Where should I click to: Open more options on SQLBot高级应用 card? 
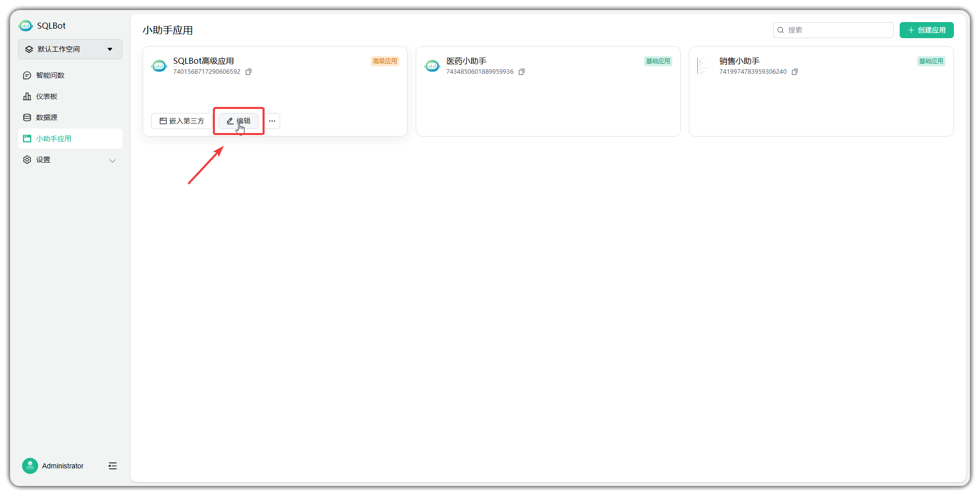pyautogui.click(x=272, y=121)
